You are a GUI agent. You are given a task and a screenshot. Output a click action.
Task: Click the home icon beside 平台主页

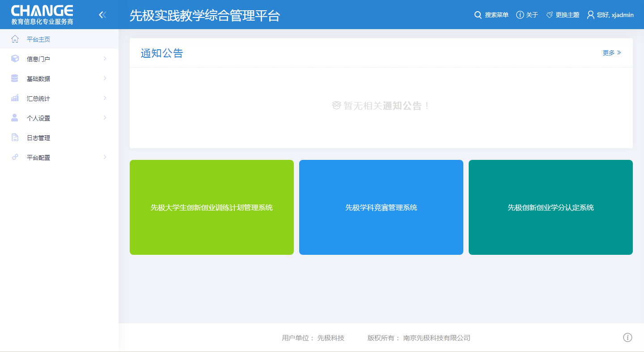15,39
